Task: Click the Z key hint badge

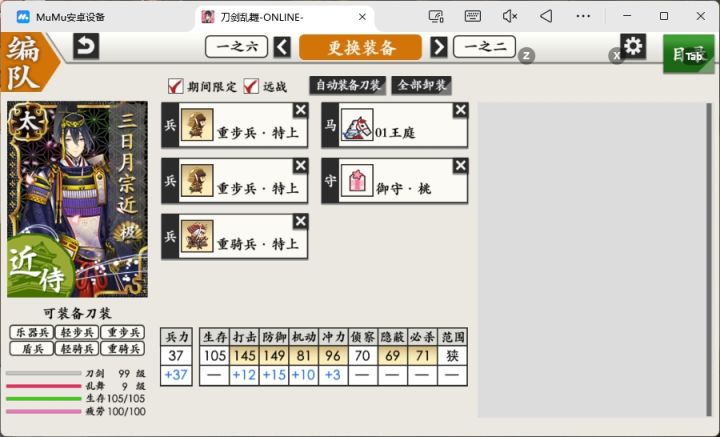Action: pos(526,56)
